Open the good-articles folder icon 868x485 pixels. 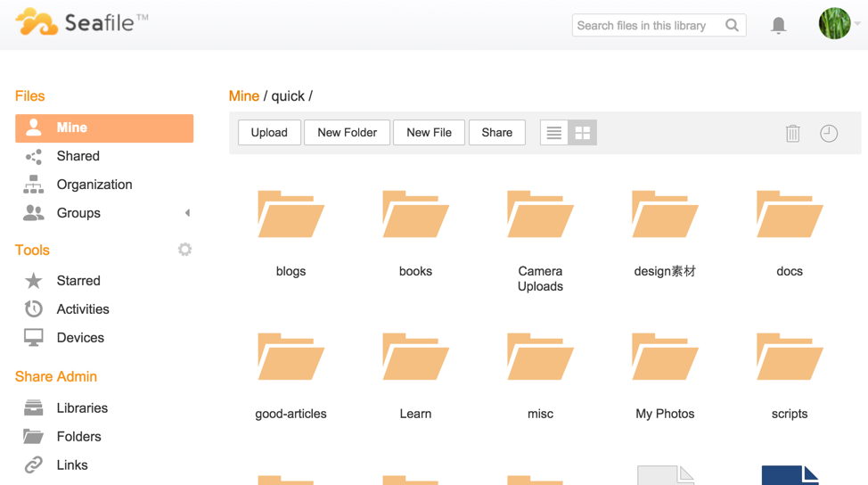coord(291,357)
